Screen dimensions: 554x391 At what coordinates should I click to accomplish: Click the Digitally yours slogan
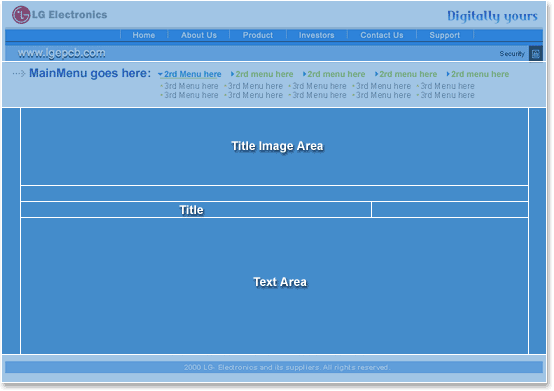(492, 16)
